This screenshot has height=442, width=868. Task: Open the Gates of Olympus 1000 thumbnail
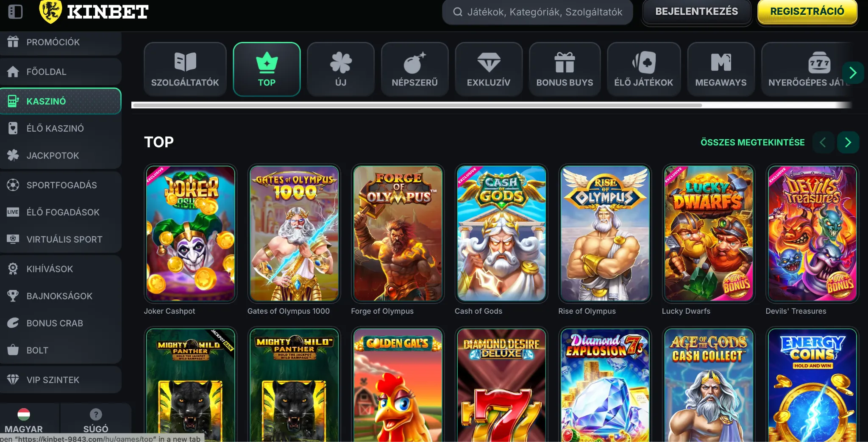click(x=294, y=233)
